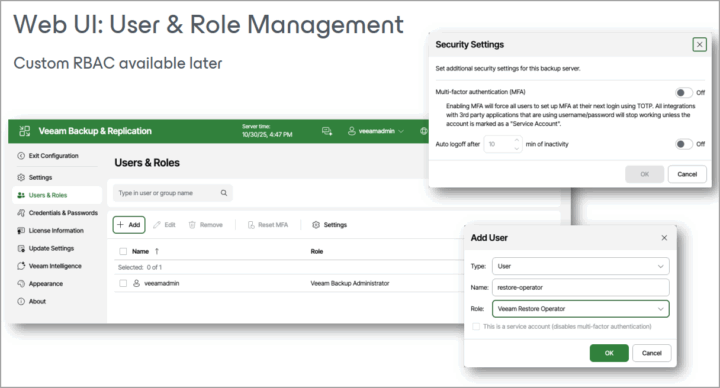Tick the veeamadmin row checkbox

point(123,283)
